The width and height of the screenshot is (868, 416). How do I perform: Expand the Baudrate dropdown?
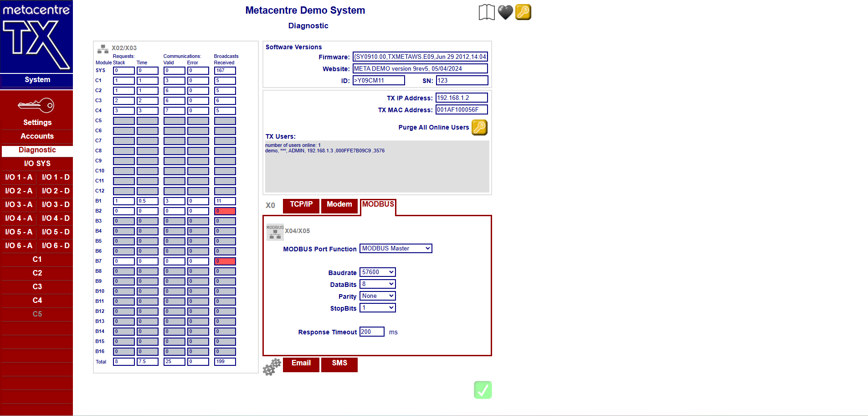[377, 272]
